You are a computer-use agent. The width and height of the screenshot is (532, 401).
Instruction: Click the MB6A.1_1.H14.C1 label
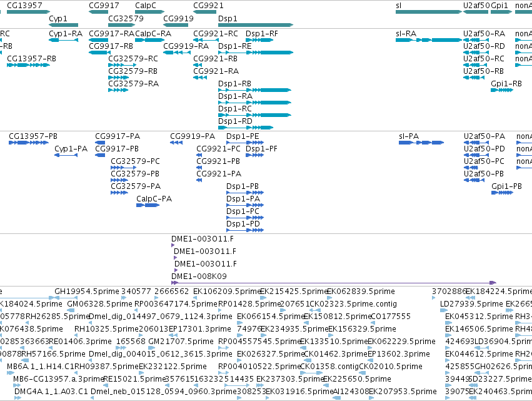pos(41,367)
